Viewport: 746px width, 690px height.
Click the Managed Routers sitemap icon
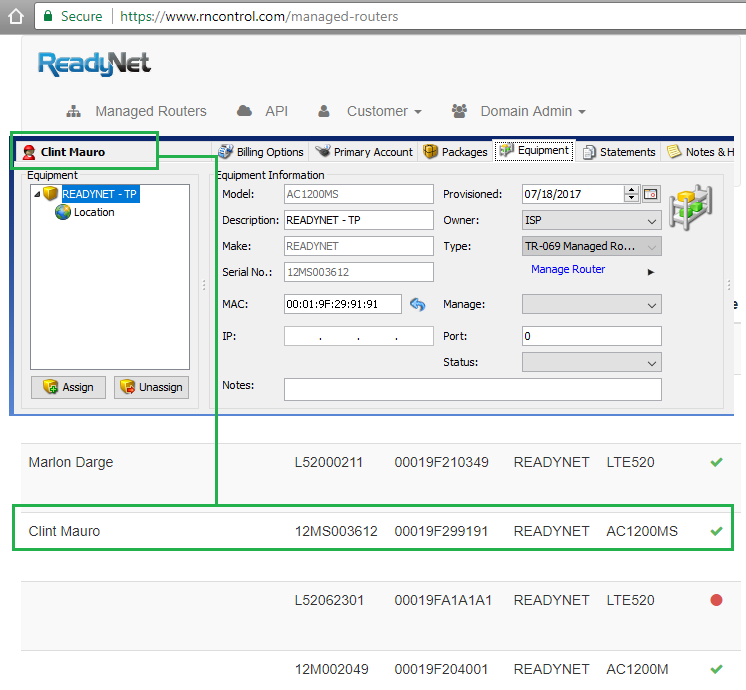73,111
